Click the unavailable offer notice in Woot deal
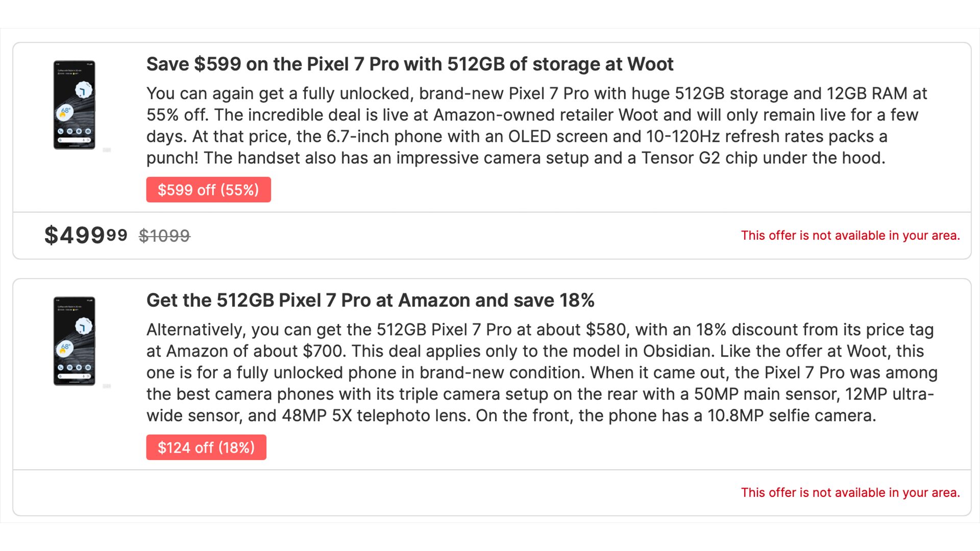The image size is (980, 551). pyautogui.click(x=850, y=236)
